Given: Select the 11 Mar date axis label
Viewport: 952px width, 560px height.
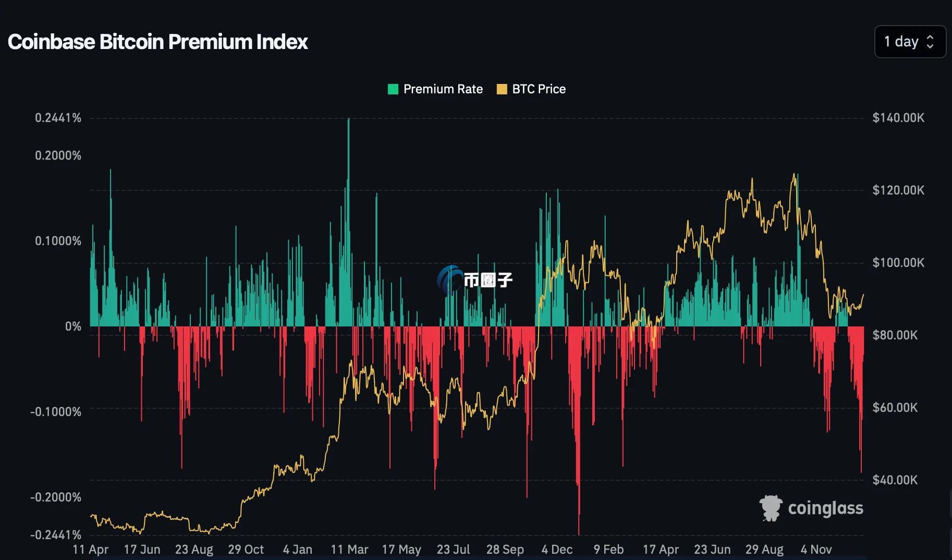Looking at the screenshot, I should pos(349,550).
